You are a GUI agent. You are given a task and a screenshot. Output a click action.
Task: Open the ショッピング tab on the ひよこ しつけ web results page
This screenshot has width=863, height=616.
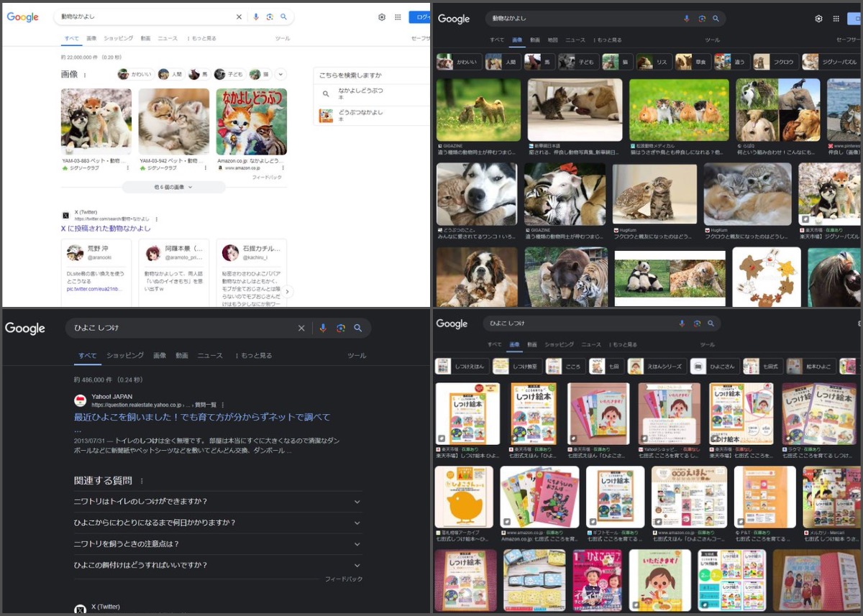pos(124,356)
